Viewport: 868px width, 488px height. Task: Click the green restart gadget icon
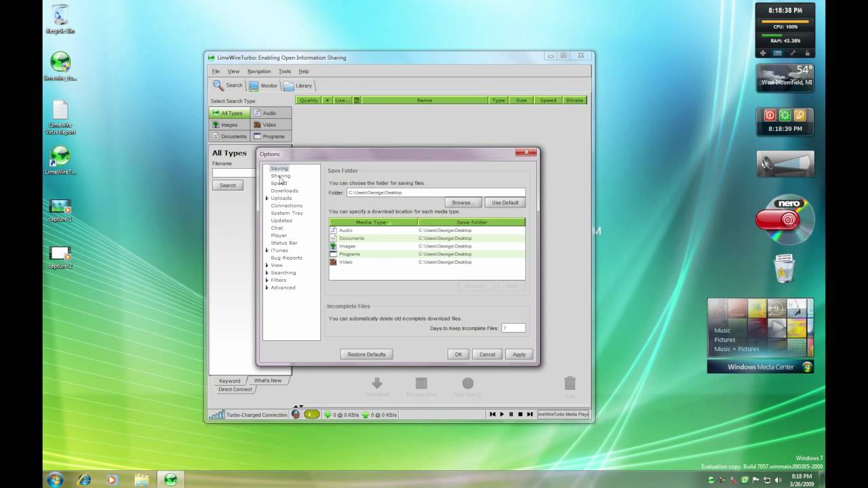click(x=785, y=115)
